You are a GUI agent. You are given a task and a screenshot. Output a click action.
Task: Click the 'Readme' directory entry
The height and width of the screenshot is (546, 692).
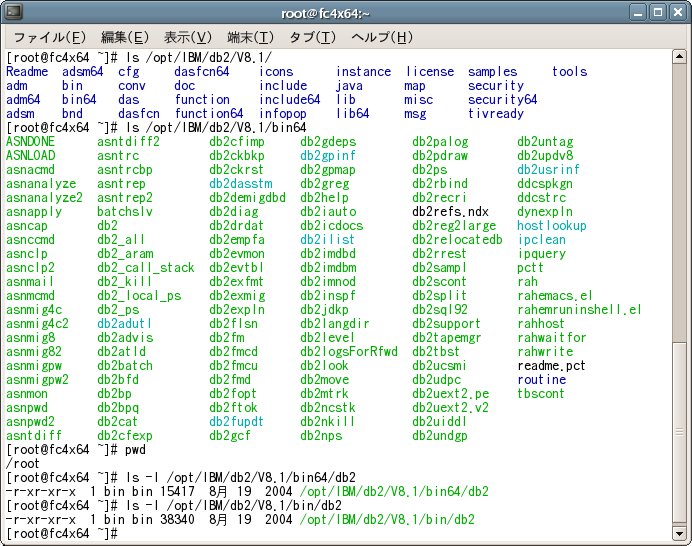27,72
